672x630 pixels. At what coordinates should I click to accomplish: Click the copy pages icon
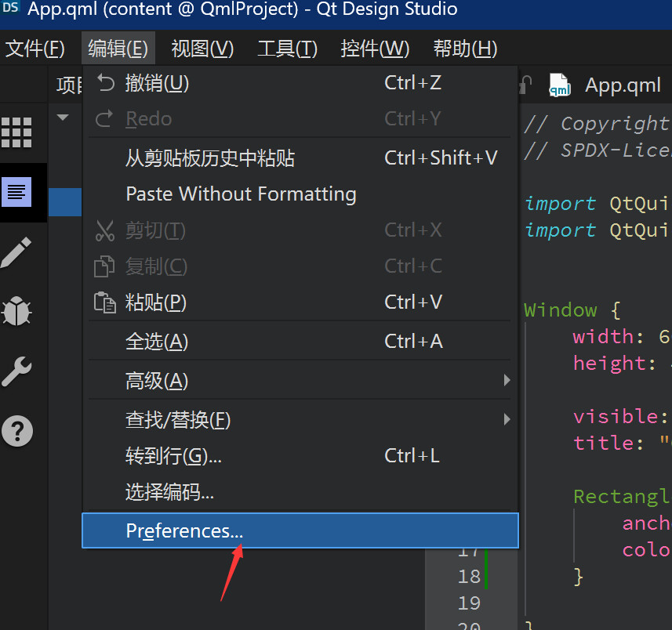(104, 266)
